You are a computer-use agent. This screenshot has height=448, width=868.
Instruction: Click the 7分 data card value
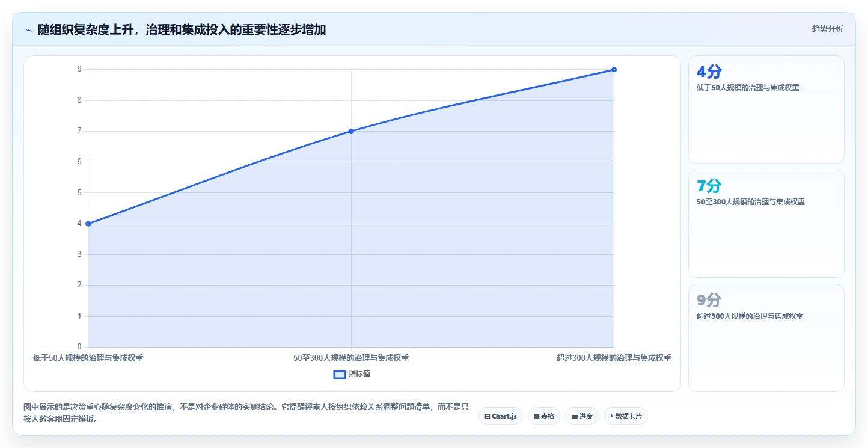tap(709, 186)
